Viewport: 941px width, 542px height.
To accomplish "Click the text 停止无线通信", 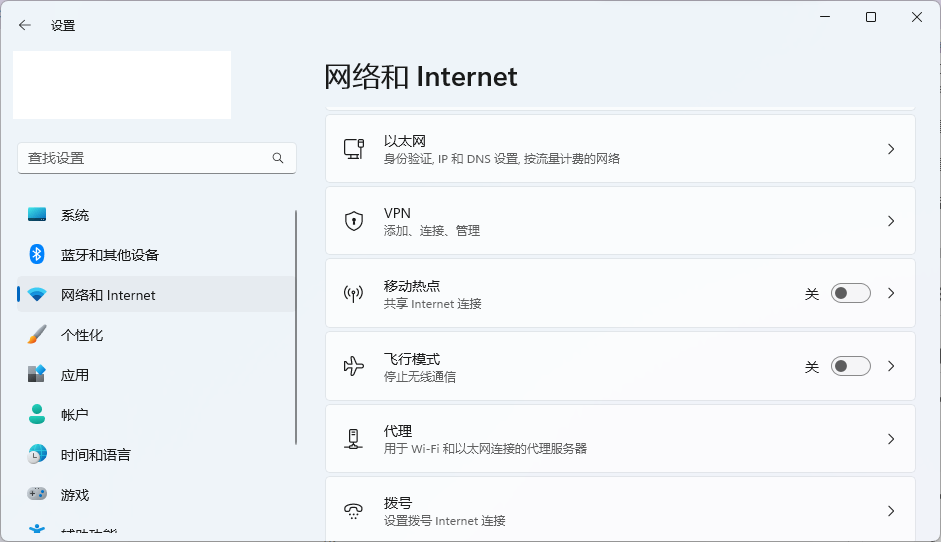I will [x=419, y=377].
